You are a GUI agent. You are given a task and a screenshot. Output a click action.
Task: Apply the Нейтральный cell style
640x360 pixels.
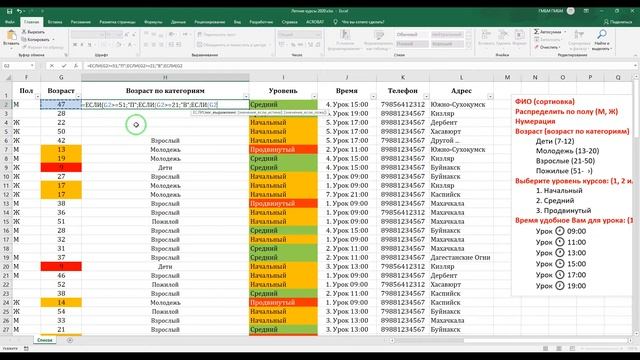tap(447, 35)
